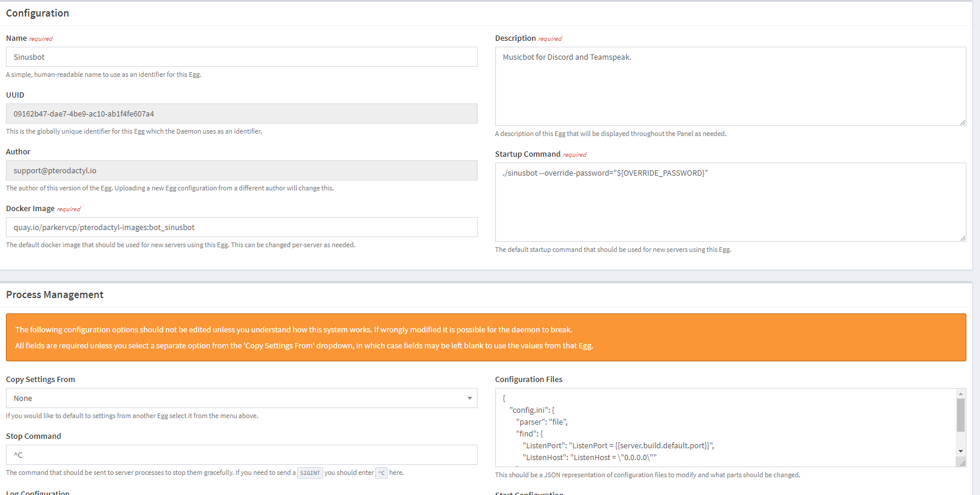Grab the Startup Command resize handle

click(962, 238)
